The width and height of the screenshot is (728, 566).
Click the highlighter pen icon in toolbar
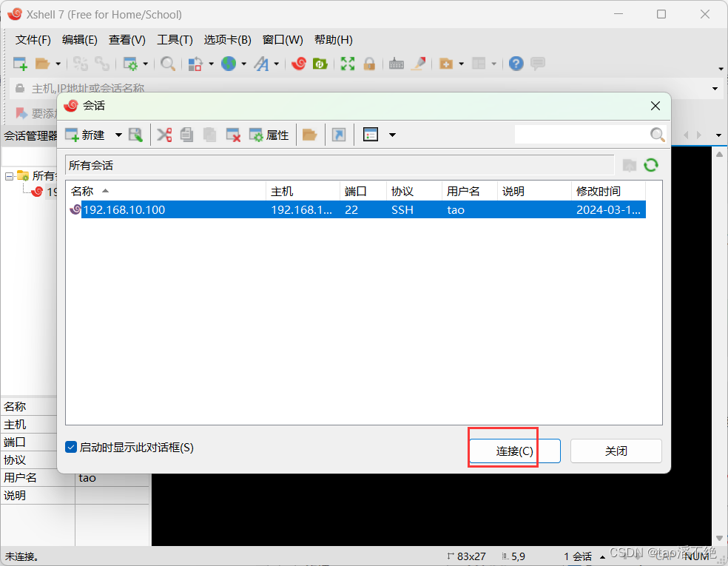pos(418,64)
